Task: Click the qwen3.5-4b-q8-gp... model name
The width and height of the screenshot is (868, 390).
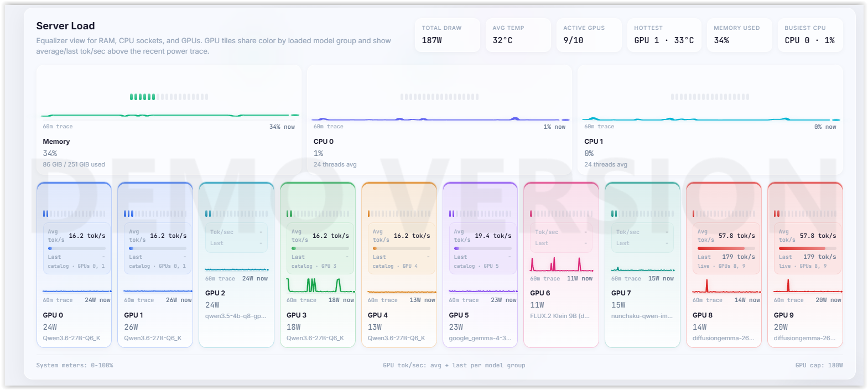Action: click(236, 316)
